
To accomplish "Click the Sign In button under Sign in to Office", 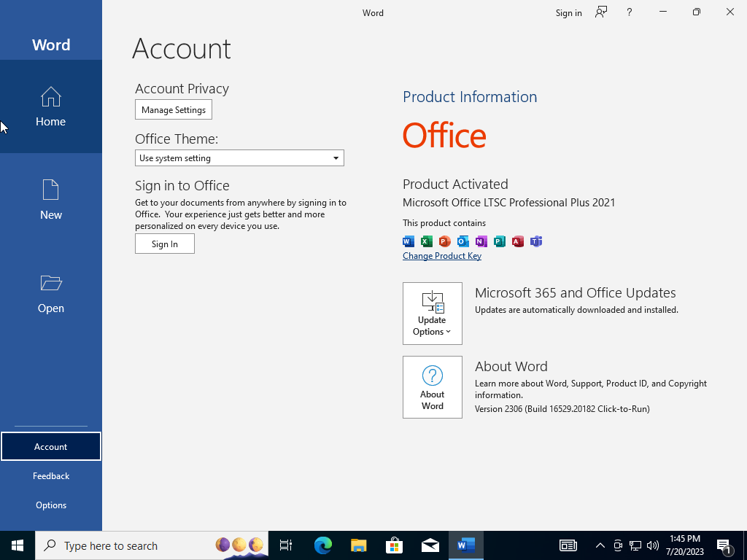I will point(164,244).
